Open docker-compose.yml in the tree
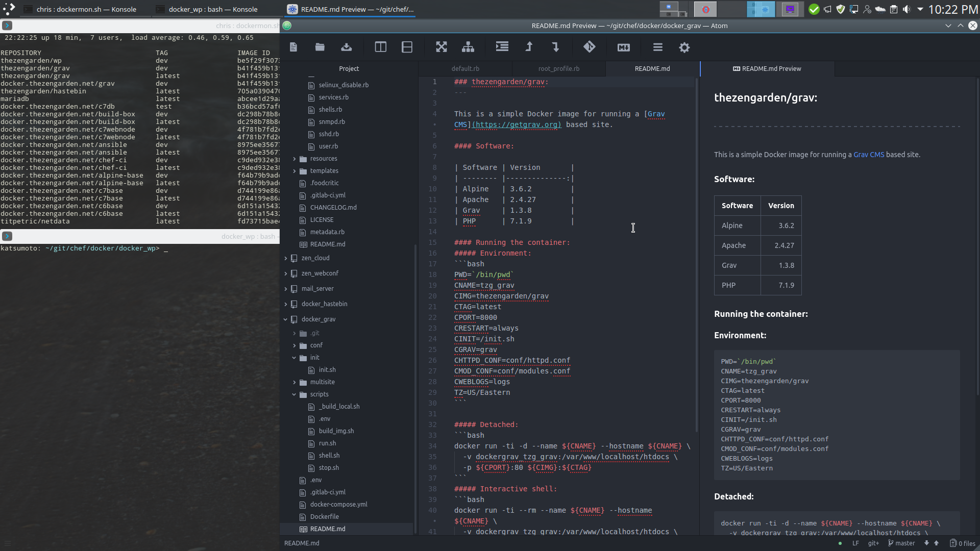The image size is (980, 551). 338,505
